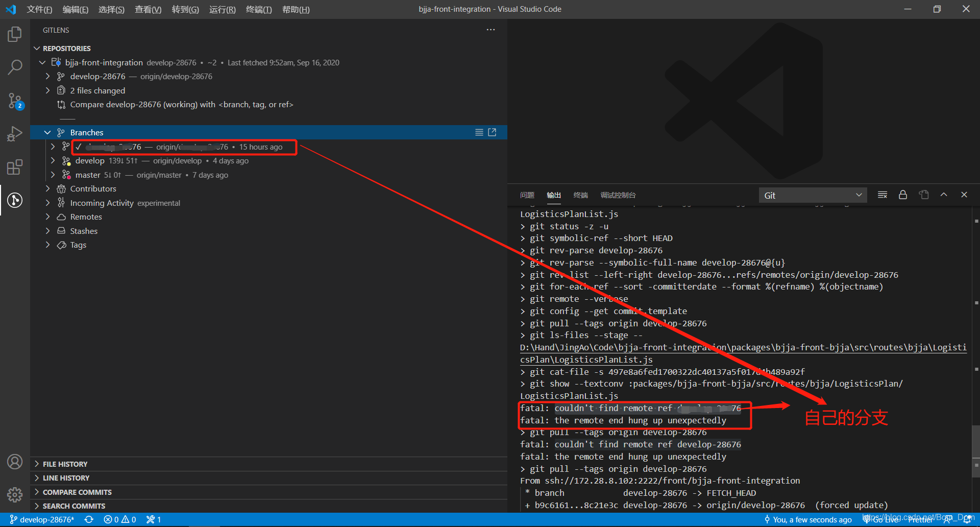Clear the output panel
980x527 pixels.
pyautogui.click(x=883, y=195)
